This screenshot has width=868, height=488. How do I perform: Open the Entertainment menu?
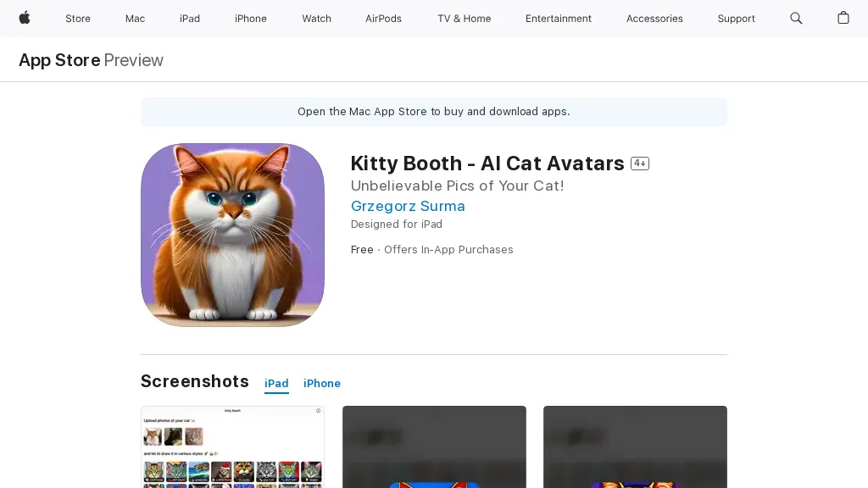tap(559, 19)
